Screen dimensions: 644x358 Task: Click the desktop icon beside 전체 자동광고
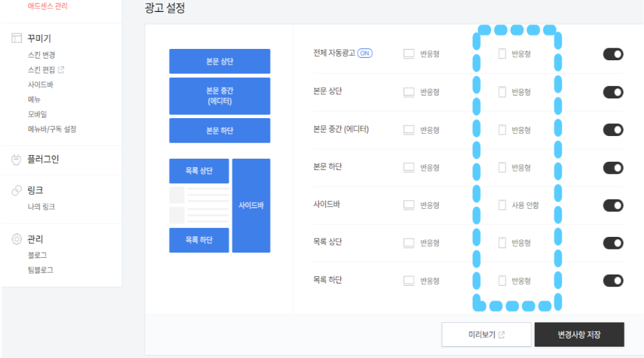(x=409, y=54)
